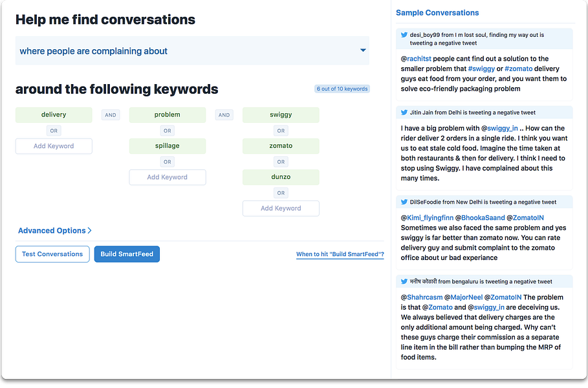Screen dimensions: 588x388
Task: Open the #zomato hashtag link
Action: pyautogui.click(x=519, y=69)
